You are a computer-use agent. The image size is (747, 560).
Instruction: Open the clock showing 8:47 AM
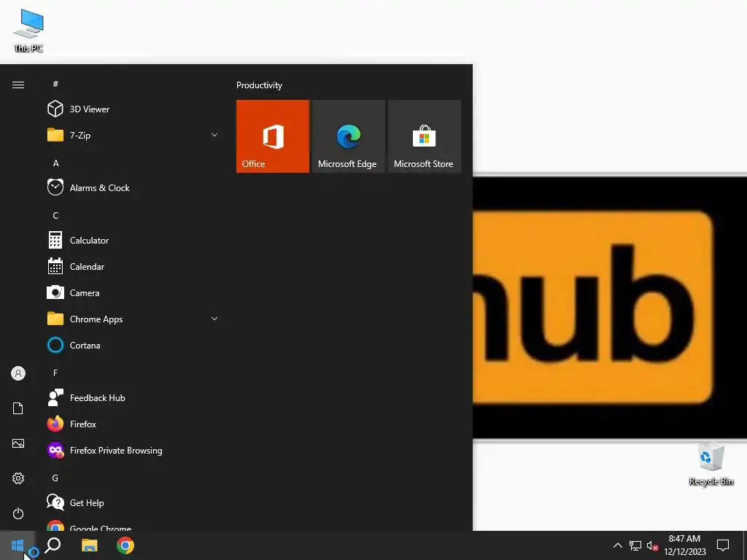coord(684,545)
